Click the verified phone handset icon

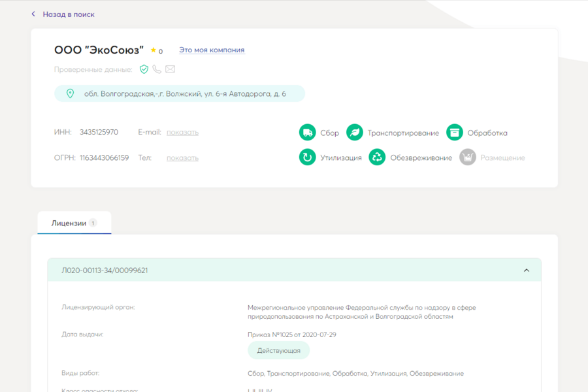pyautogui.click(x=157, y=69)
